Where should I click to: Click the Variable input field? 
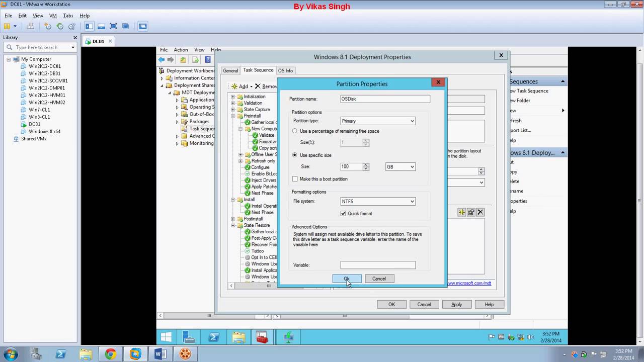(378, 265)
